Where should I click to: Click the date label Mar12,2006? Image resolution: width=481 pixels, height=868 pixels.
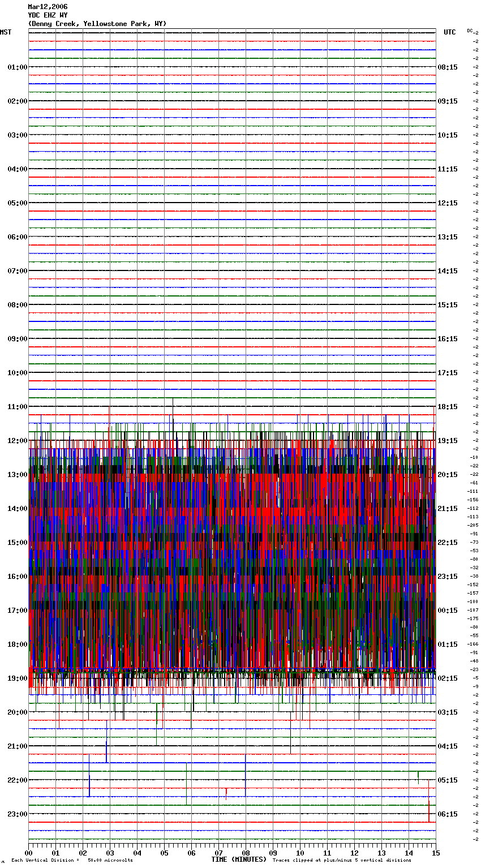[x=48, y=7]
